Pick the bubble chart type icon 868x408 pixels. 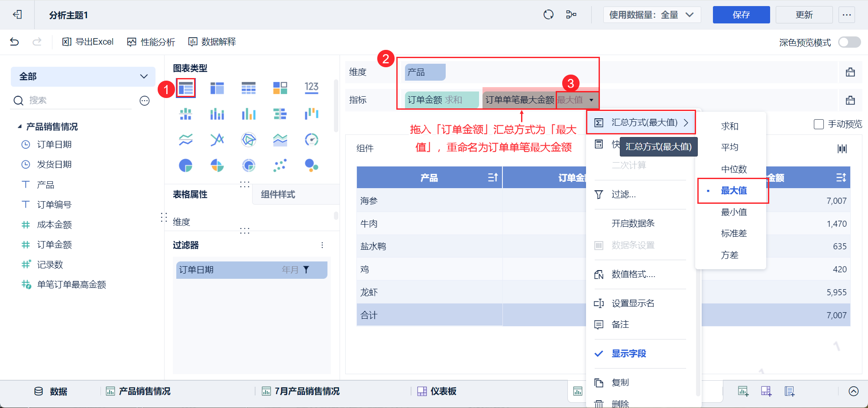[x=311, y=165]
